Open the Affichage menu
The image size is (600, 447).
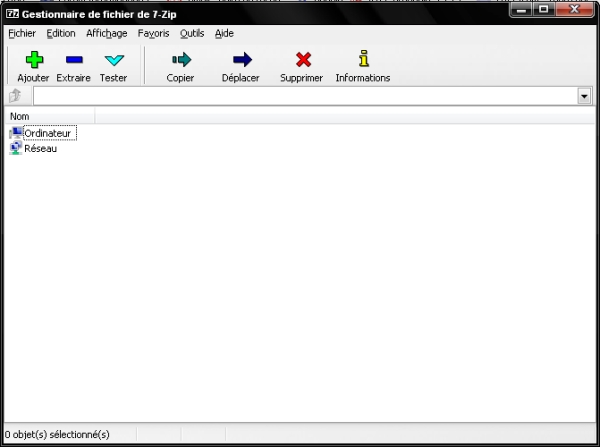(106, 33)
